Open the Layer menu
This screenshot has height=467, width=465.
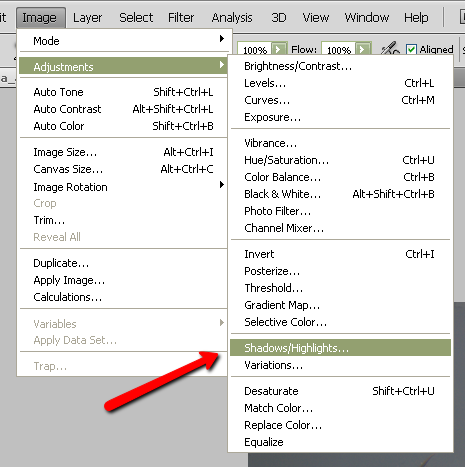(x=87, y=18)
